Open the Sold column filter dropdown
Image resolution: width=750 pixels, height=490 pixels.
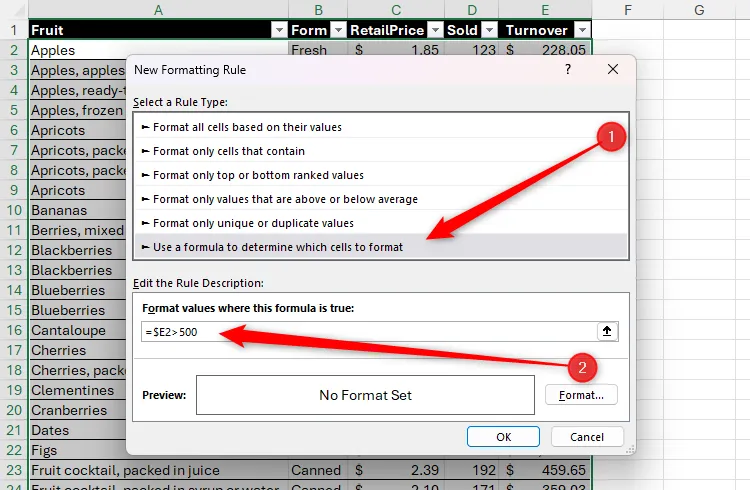pyautogui.click(x=487, y=30)
